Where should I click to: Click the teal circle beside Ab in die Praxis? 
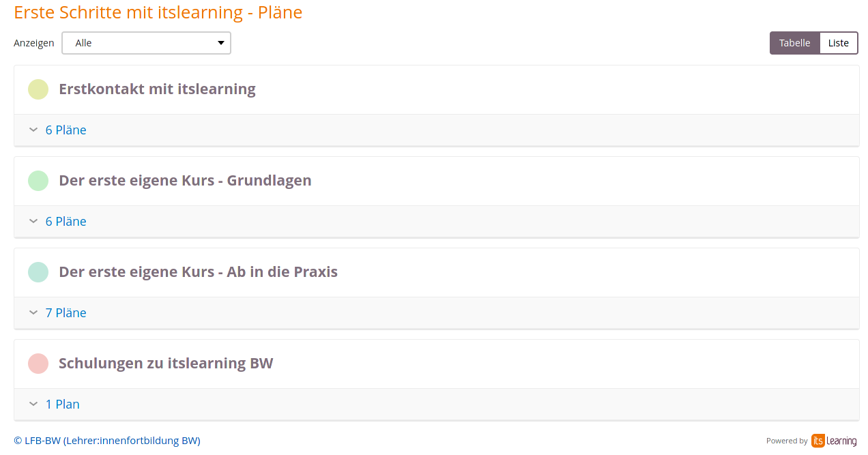tap(38, 272)
